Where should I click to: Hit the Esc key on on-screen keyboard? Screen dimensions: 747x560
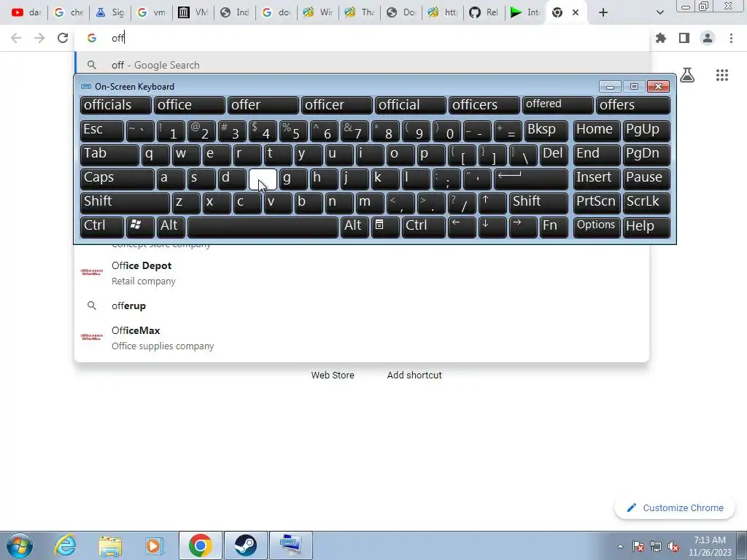pyautogui.click(x=101, y=131)
